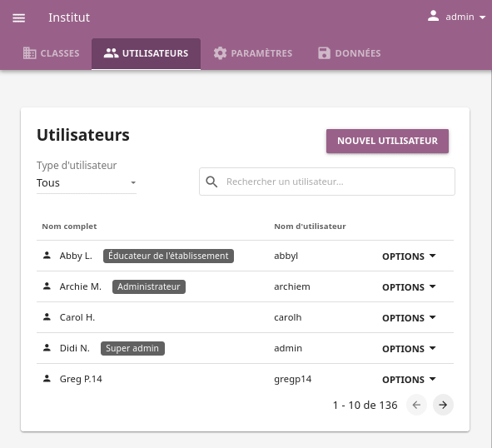Click the person icon beside Archie M.
Viewport: 492px width, 448px height.
pos(47,286)
